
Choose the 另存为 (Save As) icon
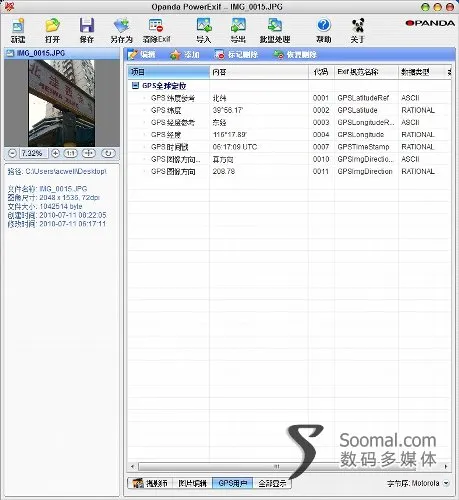(122, 30)
